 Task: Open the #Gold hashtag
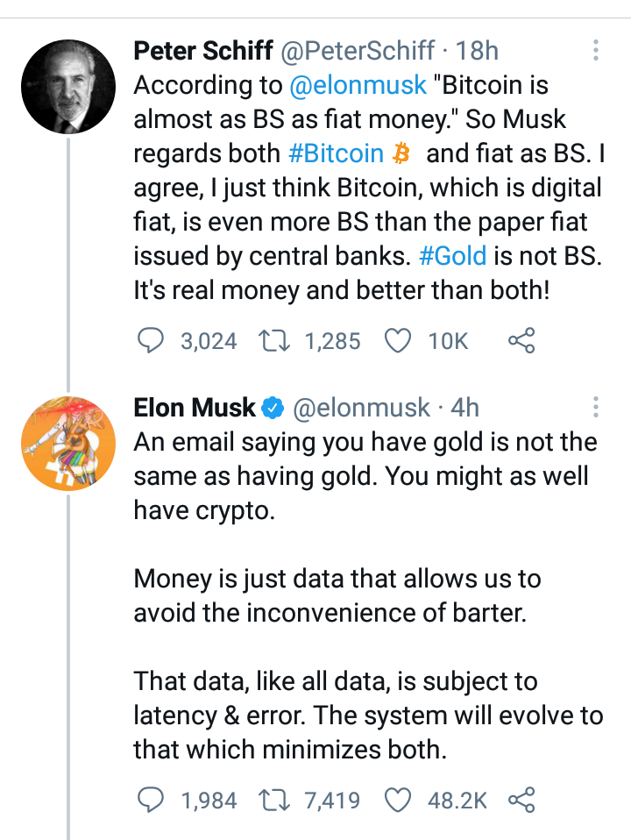pyautogui.click(x=452, y=255)
